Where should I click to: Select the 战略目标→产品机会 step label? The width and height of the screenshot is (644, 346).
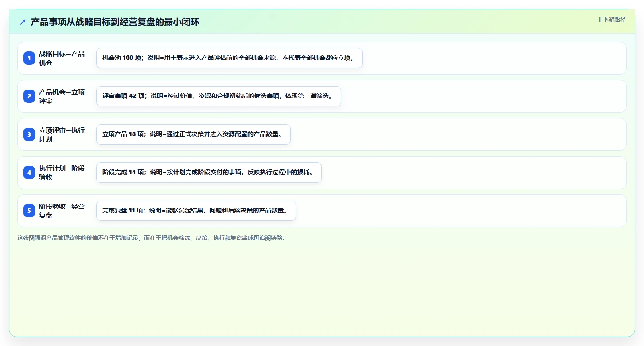coord(62,58)
